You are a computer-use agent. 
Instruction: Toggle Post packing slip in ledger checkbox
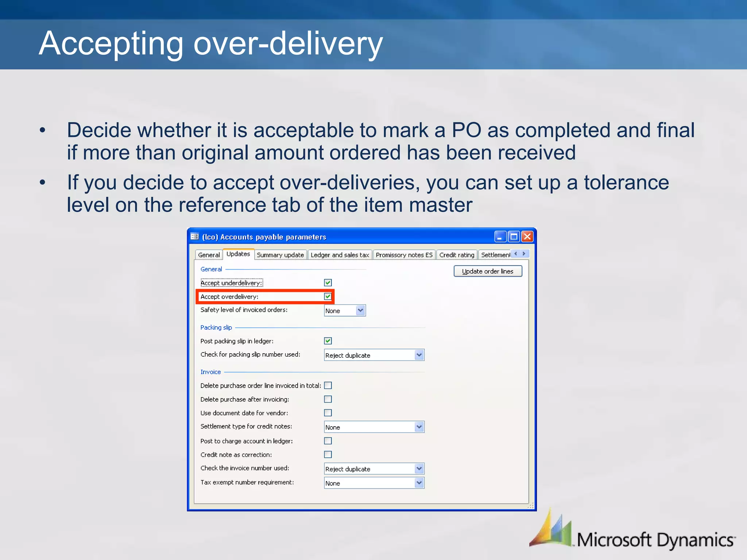pos(328,341)
